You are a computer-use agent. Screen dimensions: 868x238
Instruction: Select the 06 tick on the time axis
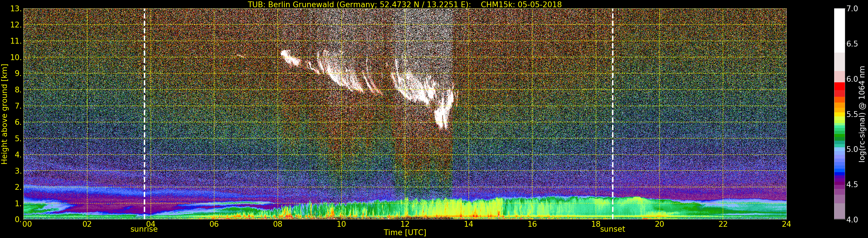pos(214,224)
